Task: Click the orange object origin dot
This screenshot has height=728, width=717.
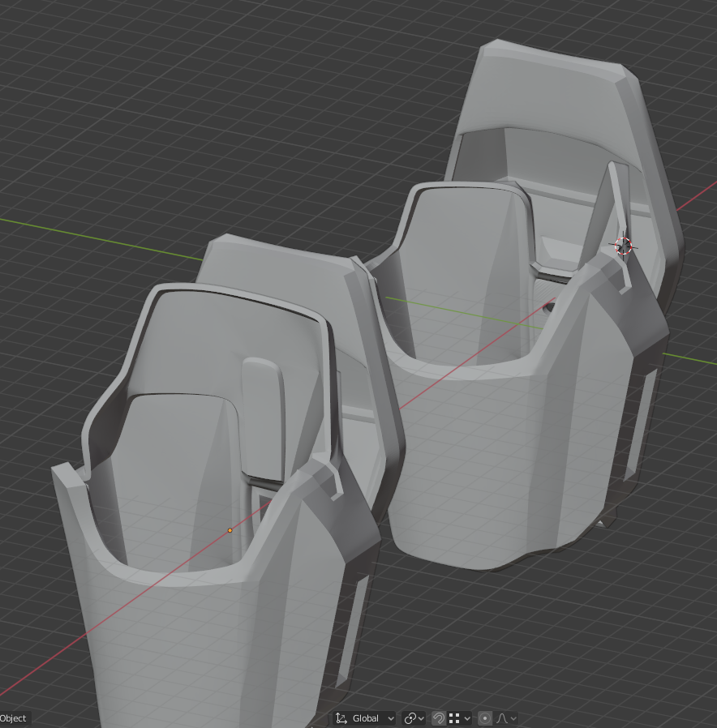Action: [230, 530]
